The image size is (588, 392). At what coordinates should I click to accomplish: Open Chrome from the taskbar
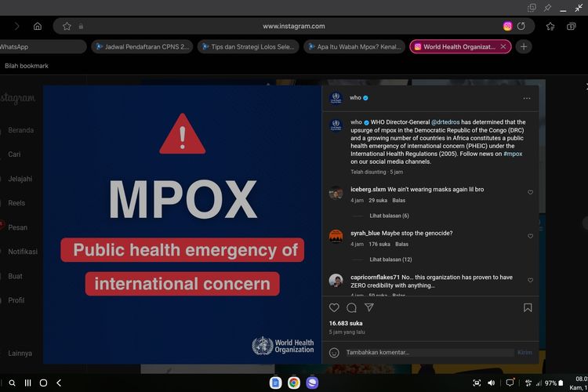(293, 383)
